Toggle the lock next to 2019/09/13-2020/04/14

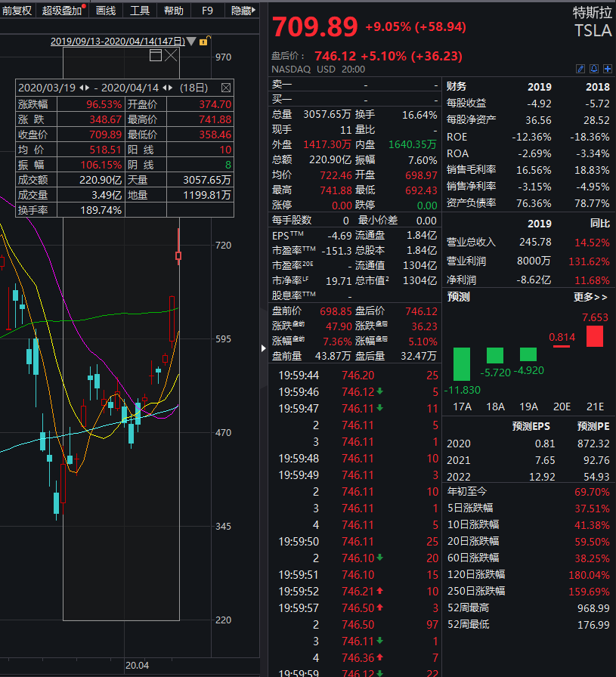coord(204,41)
